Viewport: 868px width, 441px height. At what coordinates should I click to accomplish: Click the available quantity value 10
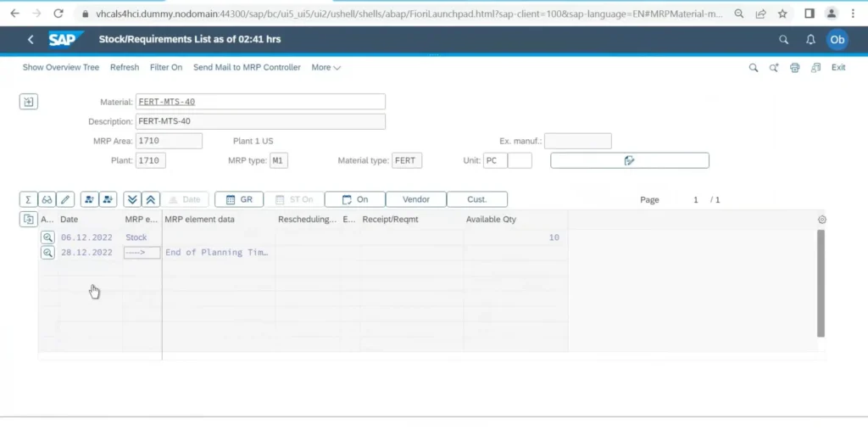pyautogui.click(x=554, y=237)
